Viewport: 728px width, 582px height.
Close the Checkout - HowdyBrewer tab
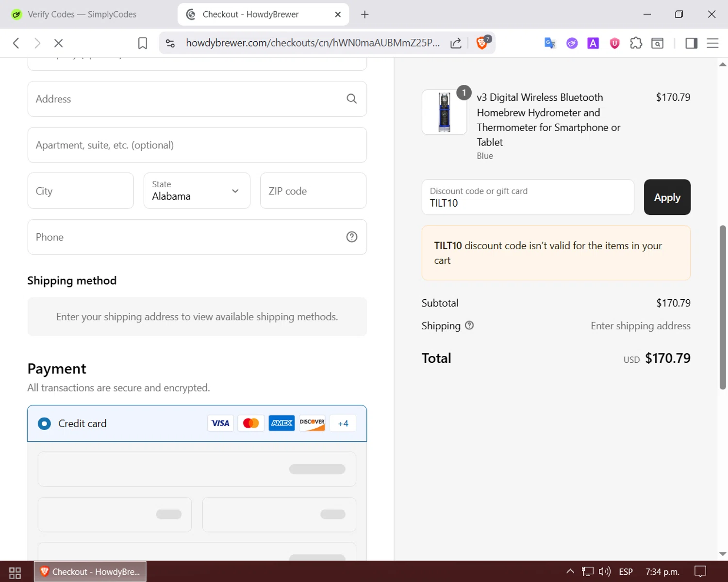click(338, 15)
